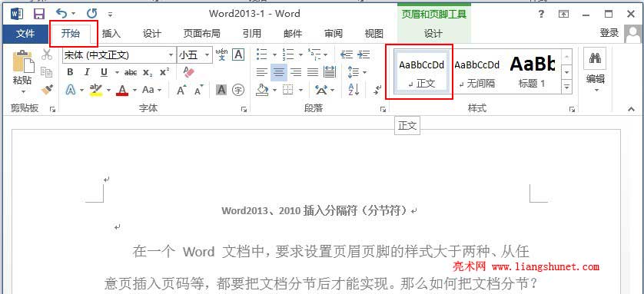Toggle Italic formatting
The width and height of the screenshot is (644, 294).
coord(87,73)
